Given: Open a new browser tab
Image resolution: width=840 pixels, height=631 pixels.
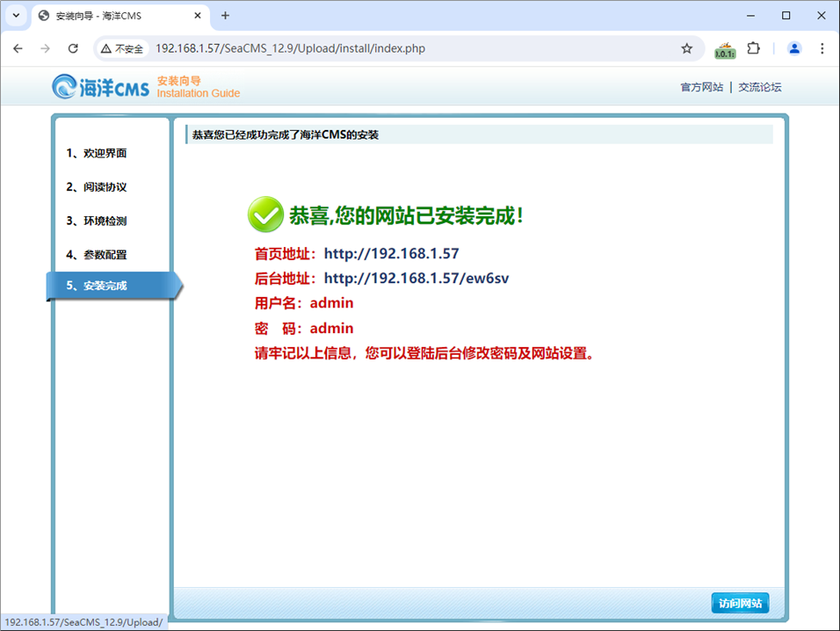Looking at the screenshot, I should click(225, 16).
